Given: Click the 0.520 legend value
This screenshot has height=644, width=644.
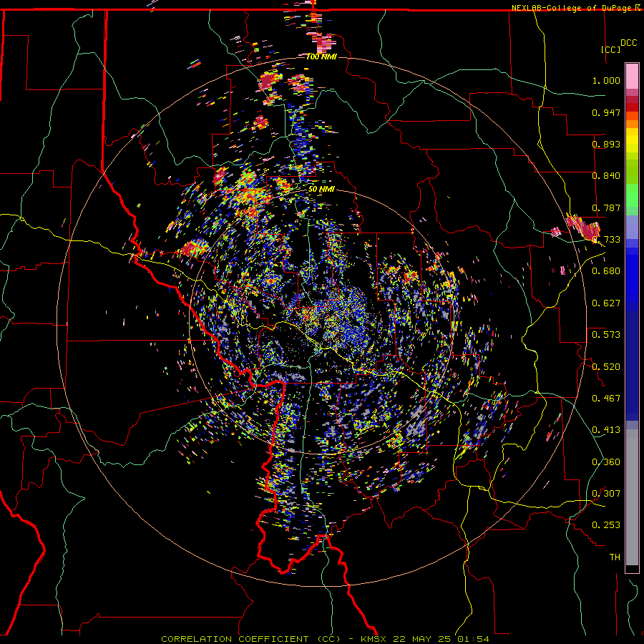Looking at the screenshot, I should [606, 366].
